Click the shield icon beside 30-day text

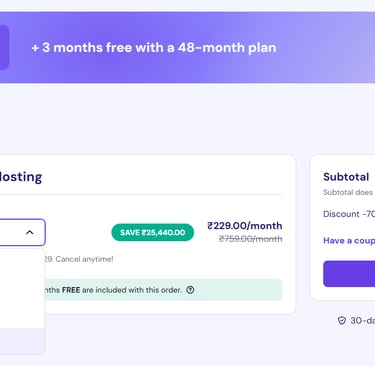pos(342,321)
